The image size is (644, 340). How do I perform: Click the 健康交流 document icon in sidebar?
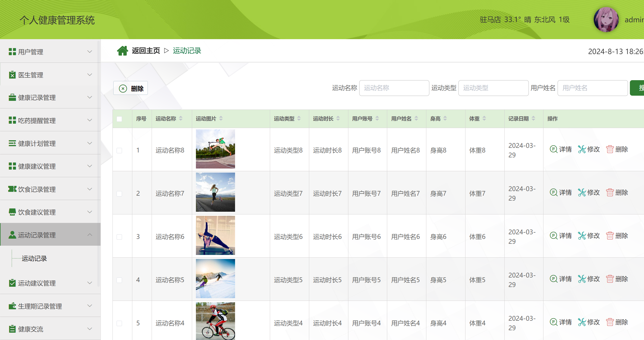tap(12, 329)
